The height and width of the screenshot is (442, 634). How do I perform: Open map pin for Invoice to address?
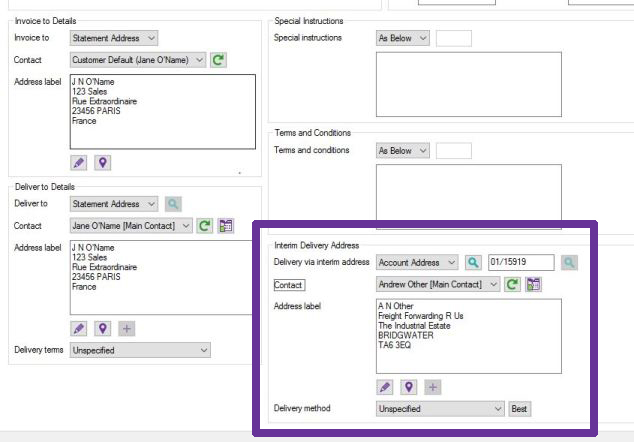103,163
